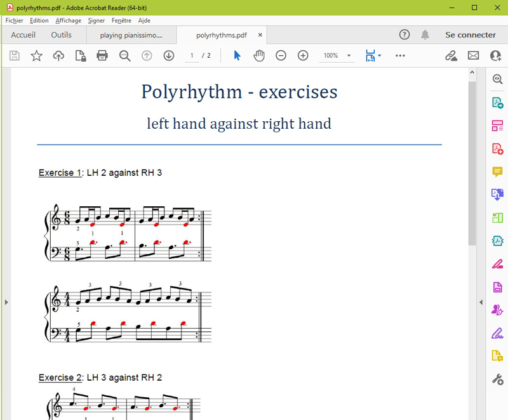Add the star bookmark icon
Screen dimensions: 508x420
tap(37, 56)
